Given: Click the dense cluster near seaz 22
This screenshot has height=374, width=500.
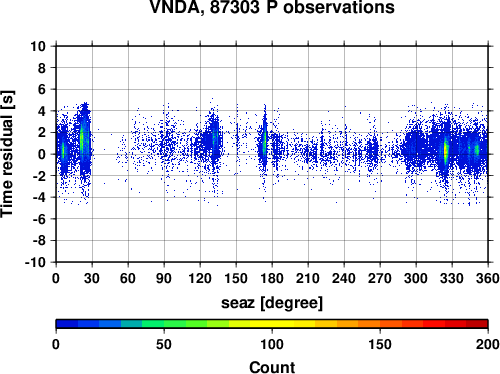Looking at the screenshot, I should (x=83, y=140).
